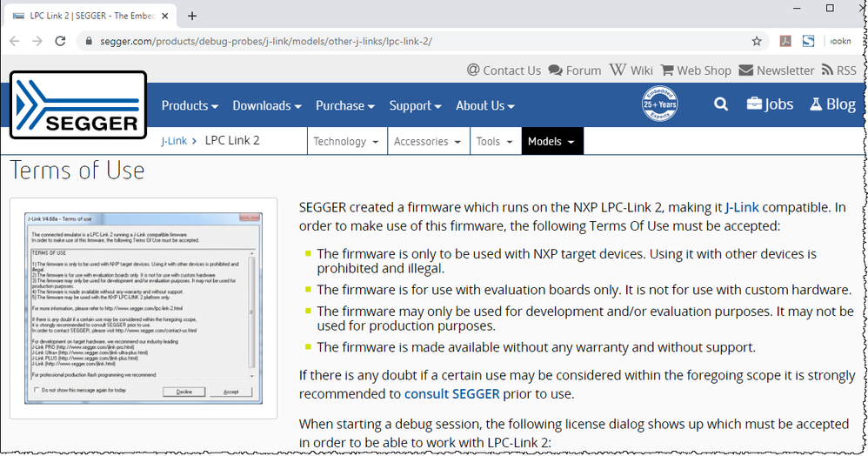Open a new browser tab
Image resolution: width=868 pixels, height=456 pixels.
tap(192, 16)
